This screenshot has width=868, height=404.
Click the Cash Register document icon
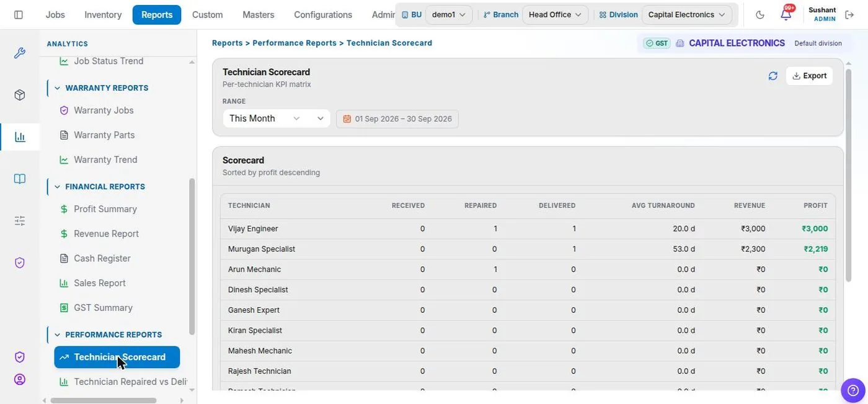click(x=64, y=258)
